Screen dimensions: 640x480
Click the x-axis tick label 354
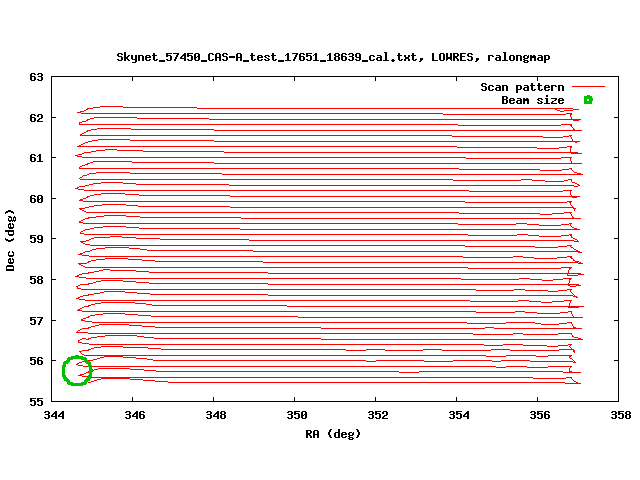coord(459,415)
